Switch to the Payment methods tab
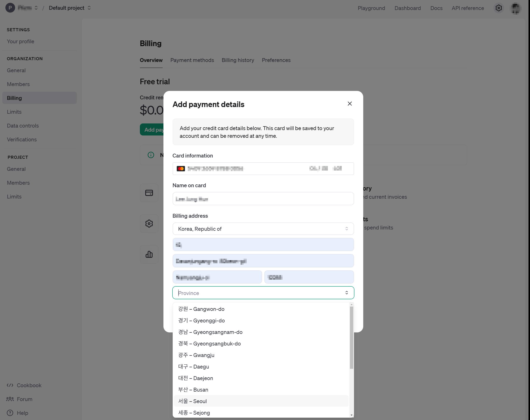530x420 pixels. point(192,60)
